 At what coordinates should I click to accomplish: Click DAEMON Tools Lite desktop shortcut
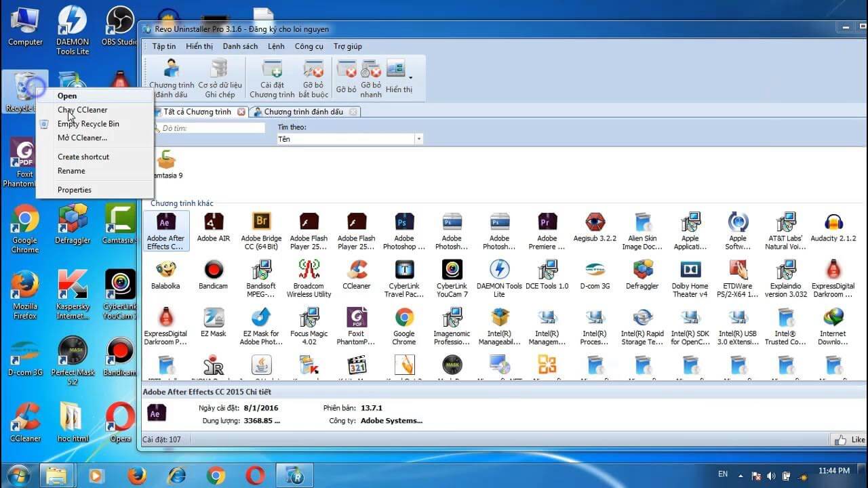[73, 30]
